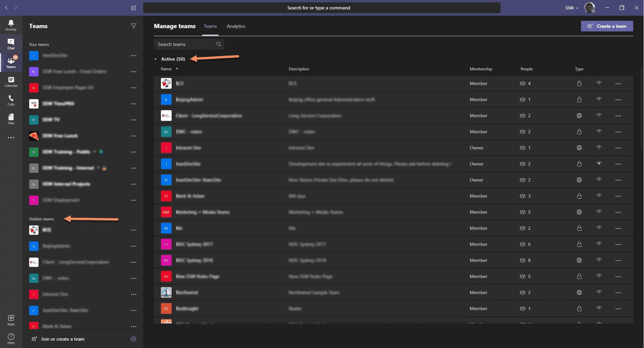Open Files from the left rail
The width and height of the screenshot is (644, 348).
11,119
